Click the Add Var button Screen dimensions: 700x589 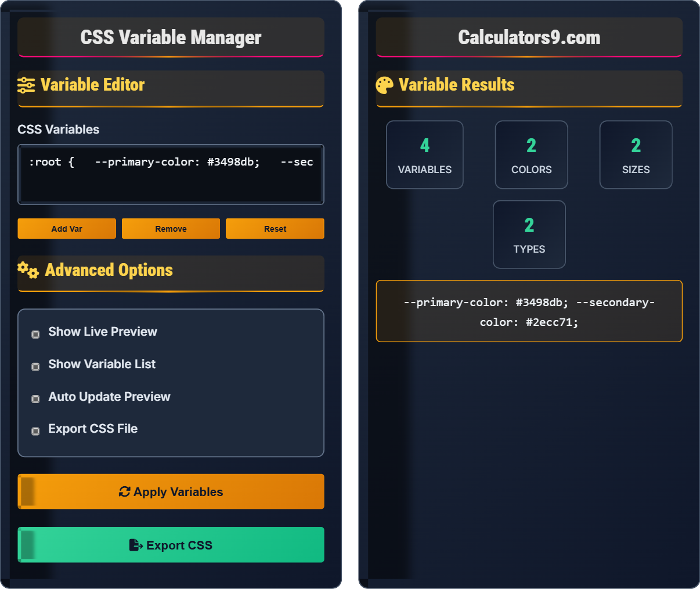coord(67,229)
